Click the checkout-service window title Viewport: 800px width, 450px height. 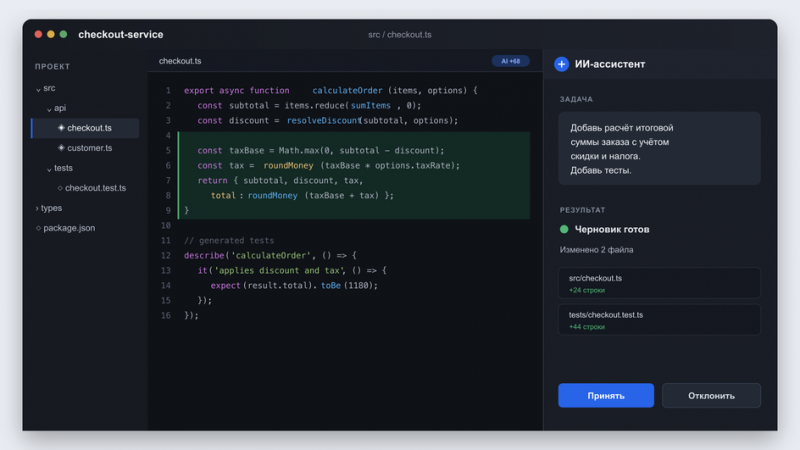(x=120, y=34)
